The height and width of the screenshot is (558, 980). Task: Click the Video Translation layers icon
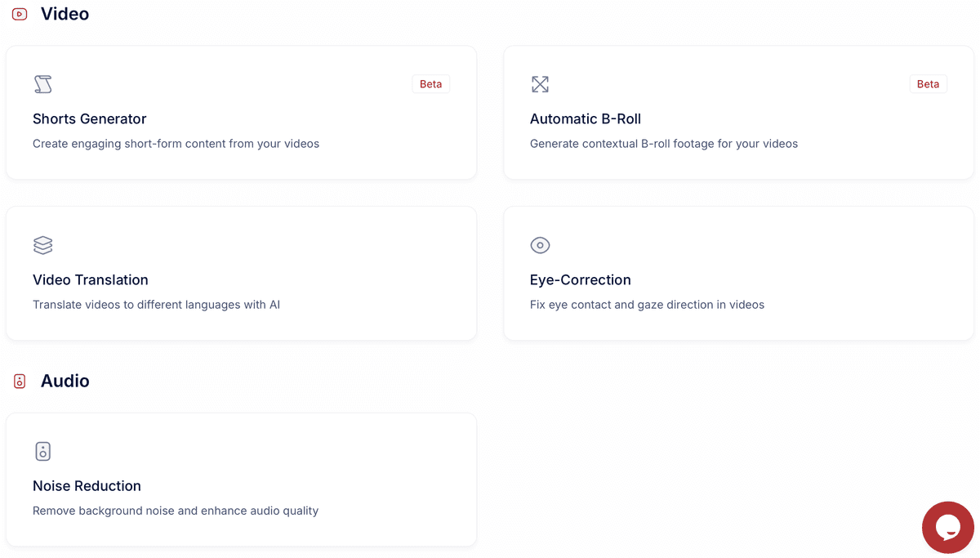click(x=42, y=245)
